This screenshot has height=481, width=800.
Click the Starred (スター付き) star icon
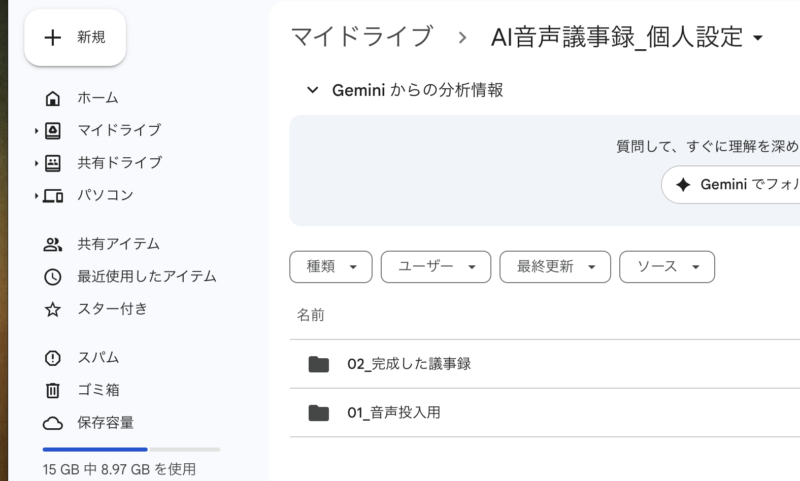tap(53, 309)
